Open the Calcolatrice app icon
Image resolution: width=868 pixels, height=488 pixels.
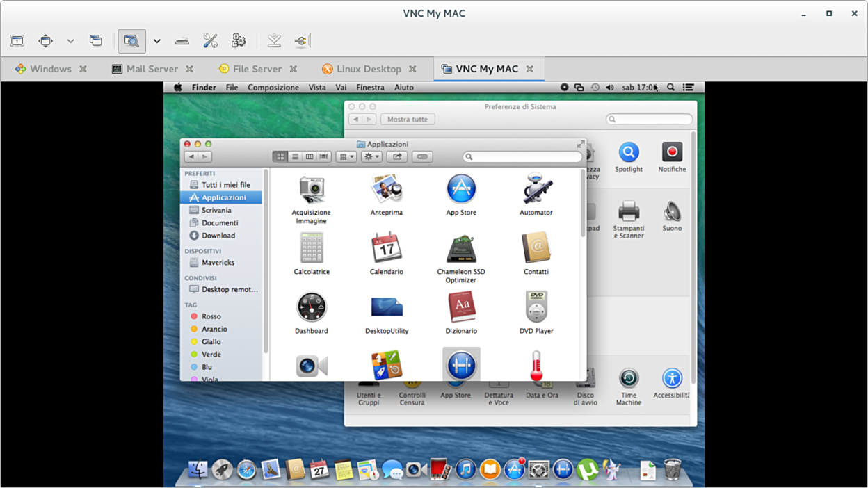[311, 248]
